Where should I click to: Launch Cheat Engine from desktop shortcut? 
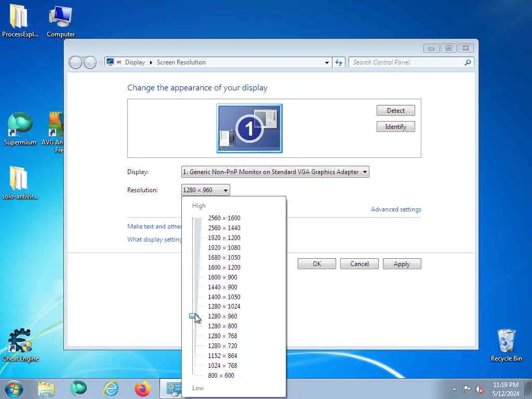pos(20,345)
